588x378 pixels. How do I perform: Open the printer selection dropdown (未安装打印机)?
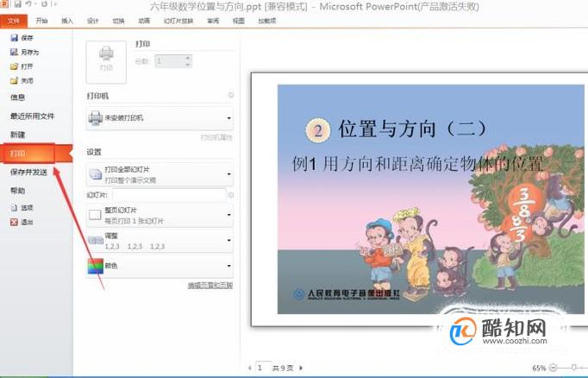tap(160, 118)
